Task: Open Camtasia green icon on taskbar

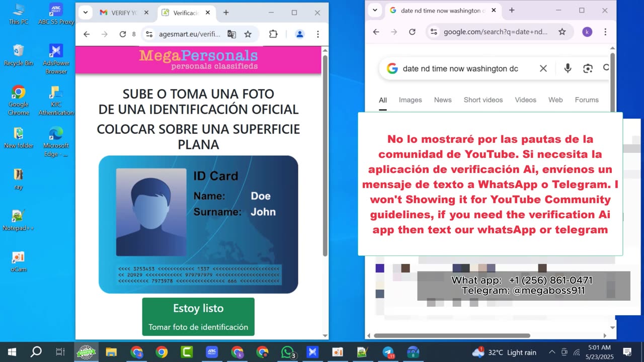Action: [x=187, y=352]
